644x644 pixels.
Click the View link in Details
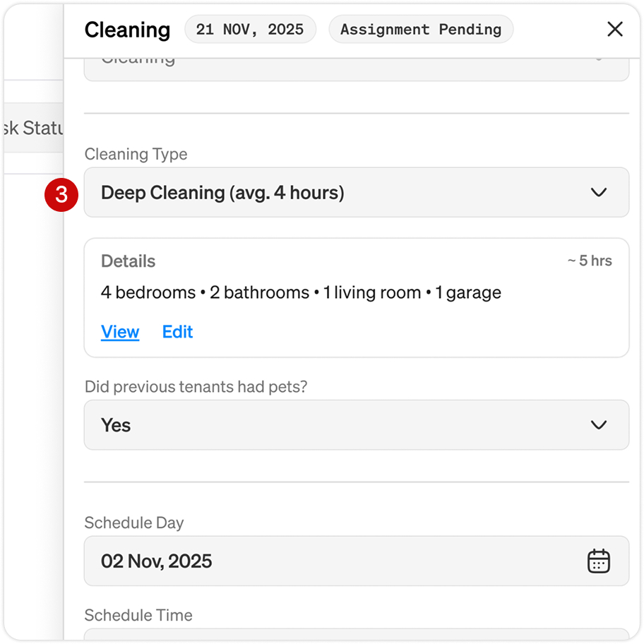(x=120, y=332)
